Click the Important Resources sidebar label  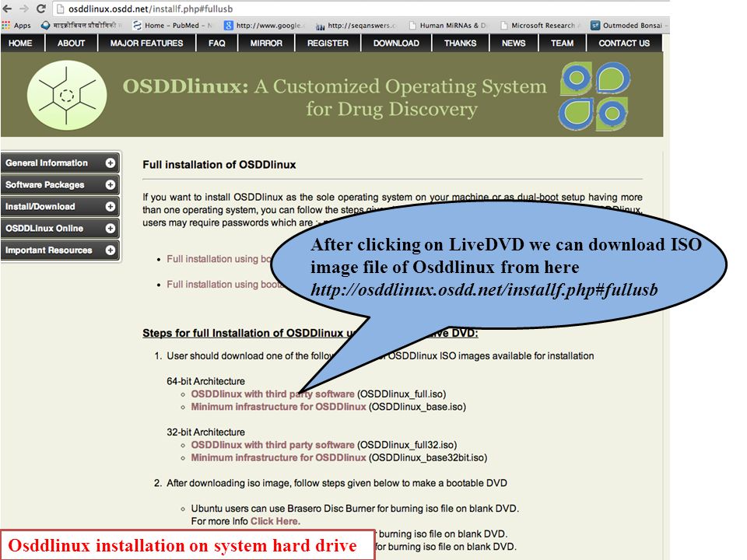coord(48,250)
